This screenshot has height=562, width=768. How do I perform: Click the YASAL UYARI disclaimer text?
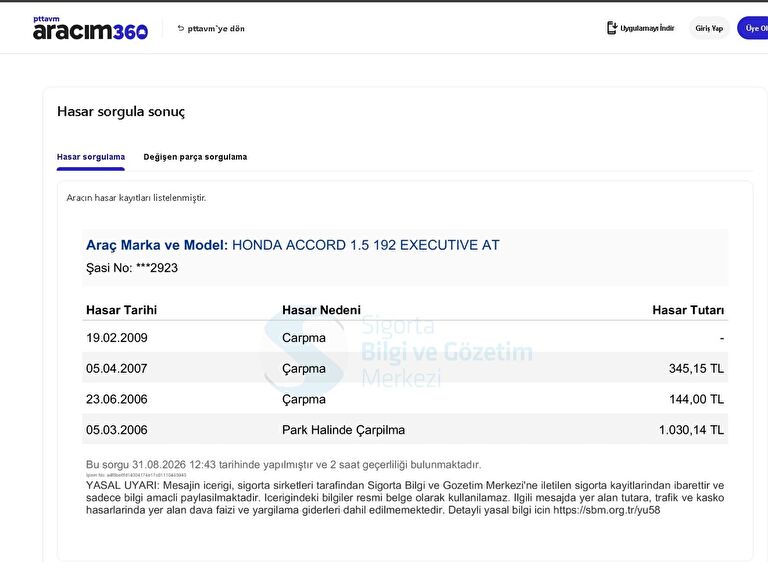point(405,498)
